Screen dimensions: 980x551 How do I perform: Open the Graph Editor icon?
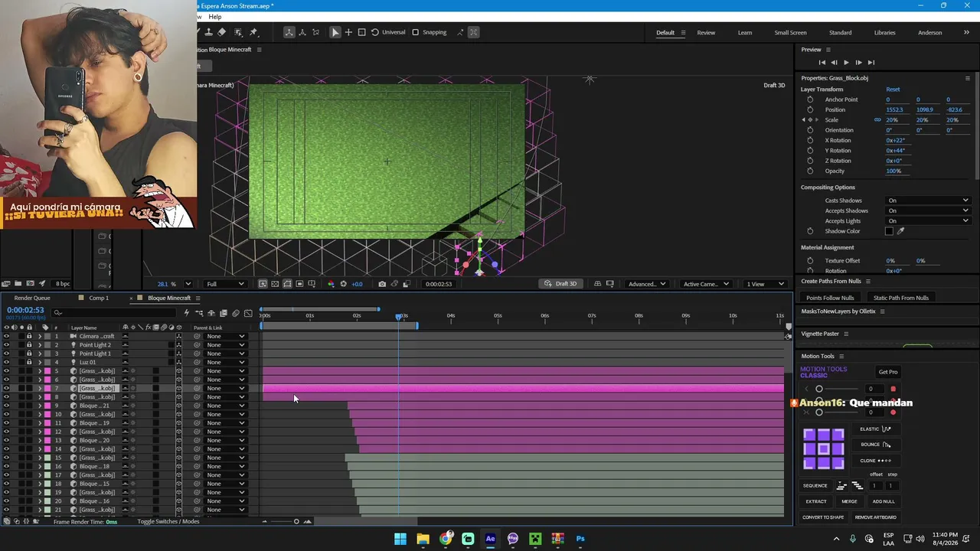click(x=248, y=313)
